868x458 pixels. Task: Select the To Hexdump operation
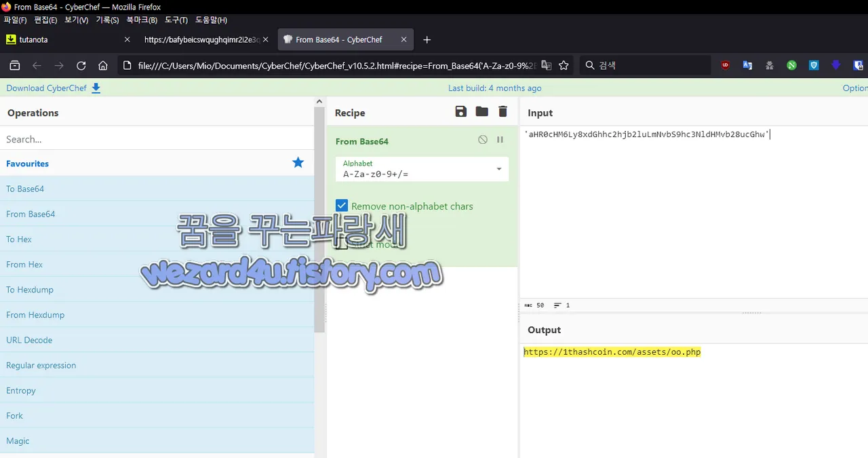pos(157,290)
